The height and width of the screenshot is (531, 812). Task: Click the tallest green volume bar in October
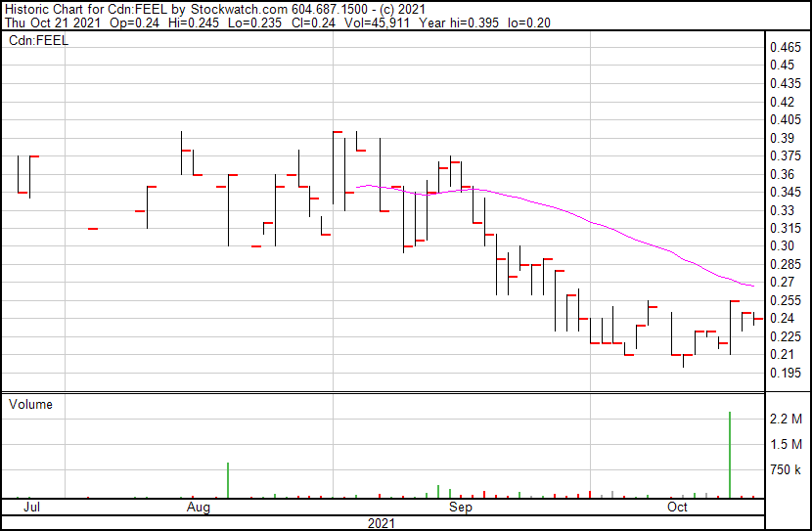pyautogui.click(x=730, y=455)
